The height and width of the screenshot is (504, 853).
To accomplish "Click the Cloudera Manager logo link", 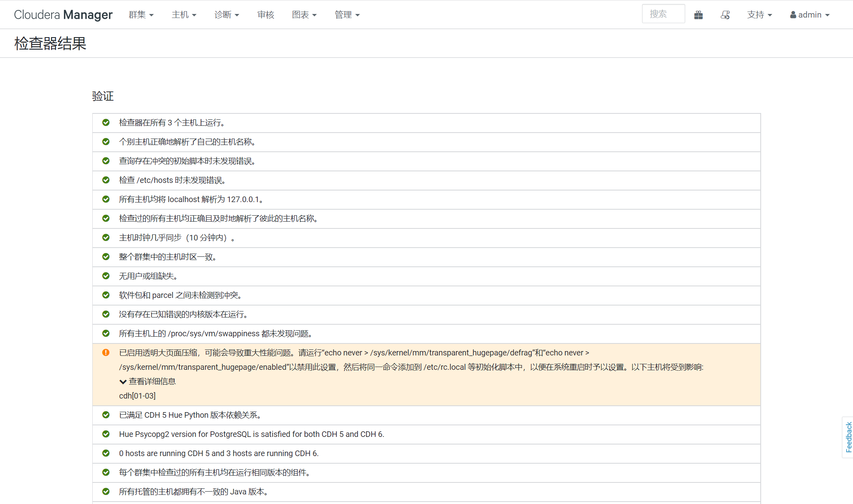I will [63, 15].
